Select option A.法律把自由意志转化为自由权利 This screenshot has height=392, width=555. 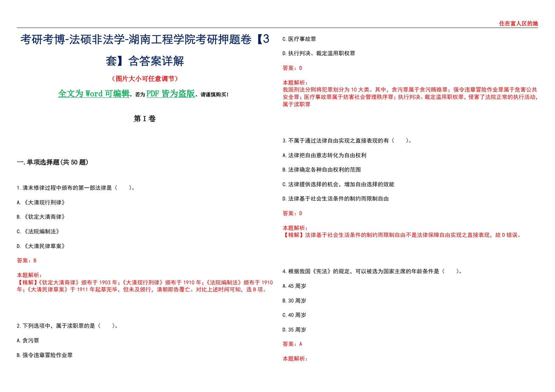(325, 155)
